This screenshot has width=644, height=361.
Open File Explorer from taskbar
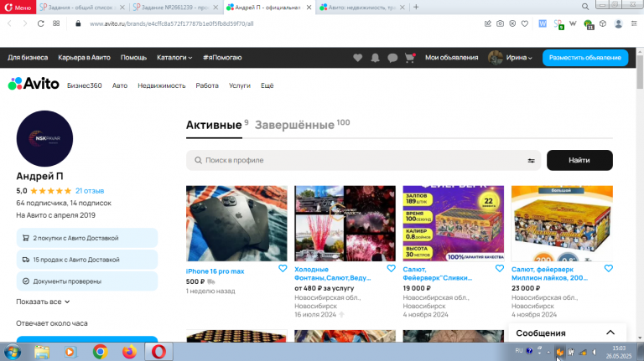point(41,352)
